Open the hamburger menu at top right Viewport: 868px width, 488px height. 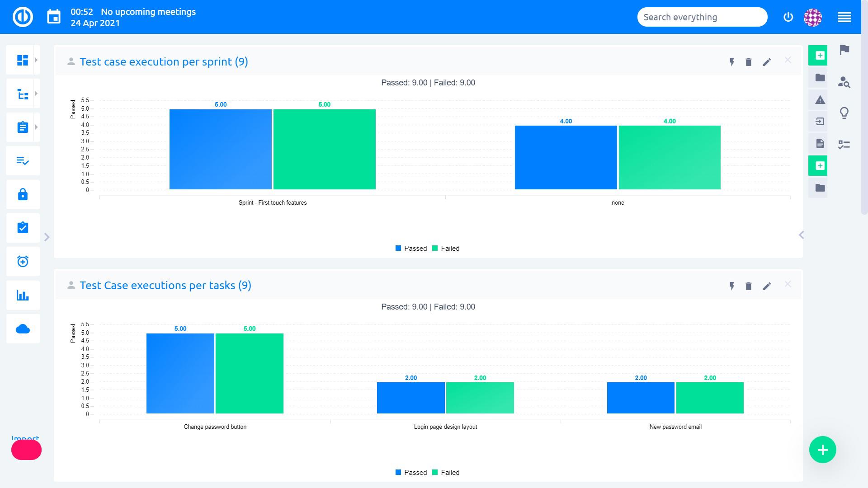[x=844, y=17]
